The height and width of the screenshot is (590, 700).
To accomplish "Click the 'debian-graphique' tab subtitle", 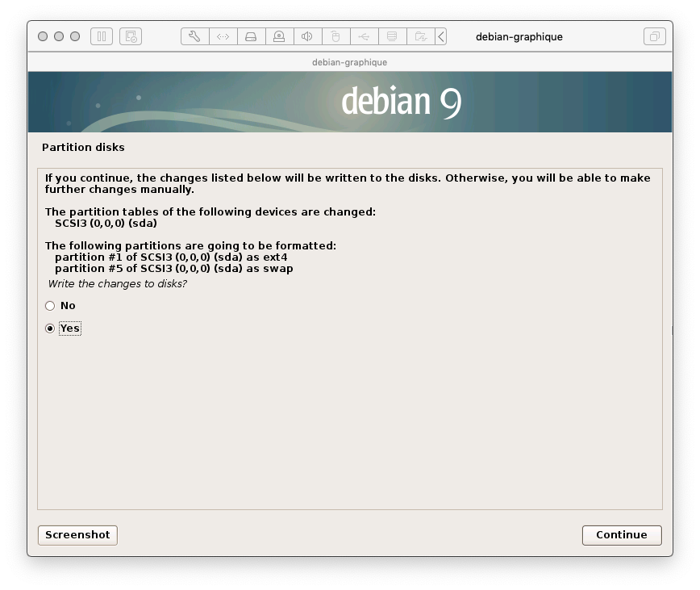I will [349, 62].
